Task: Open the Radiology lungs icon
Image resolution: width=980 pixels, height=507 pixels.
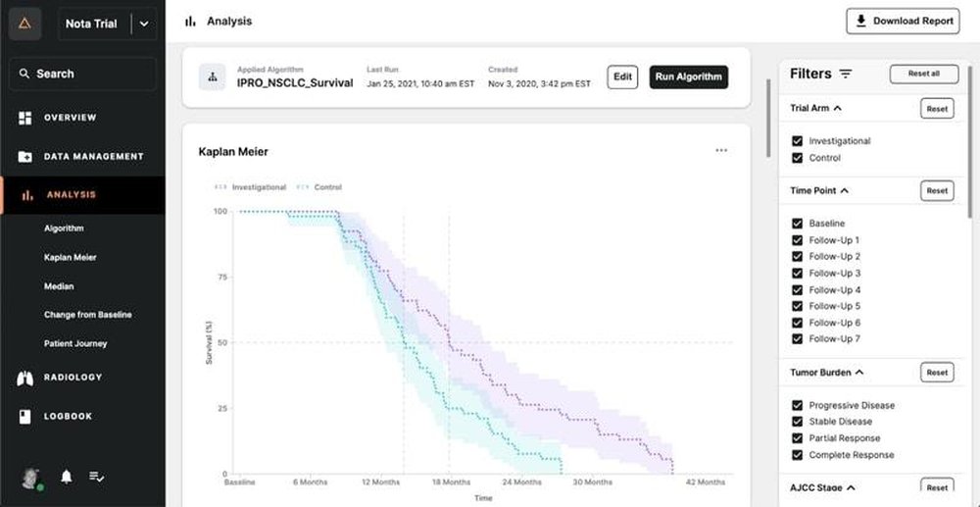Action: click(25, 378)
